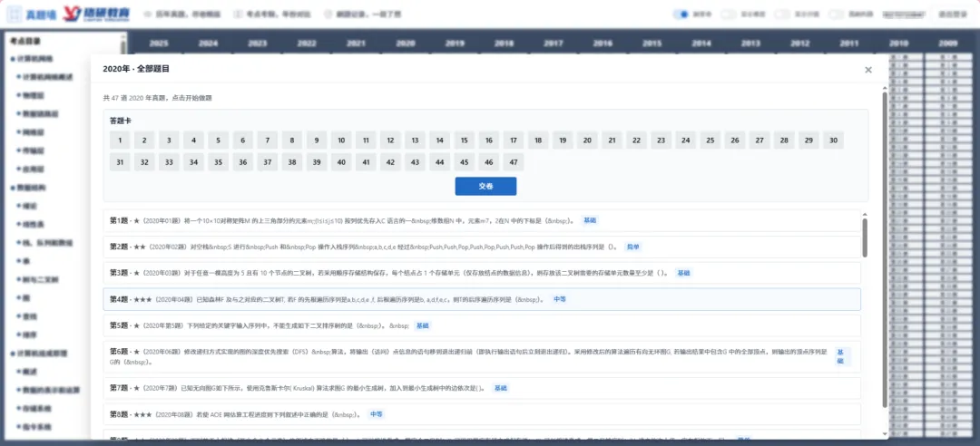The height and width of the screenshot is (446, 980).
Task: Open 应用层 in the sidebar
Action: [x=30, y=170]
